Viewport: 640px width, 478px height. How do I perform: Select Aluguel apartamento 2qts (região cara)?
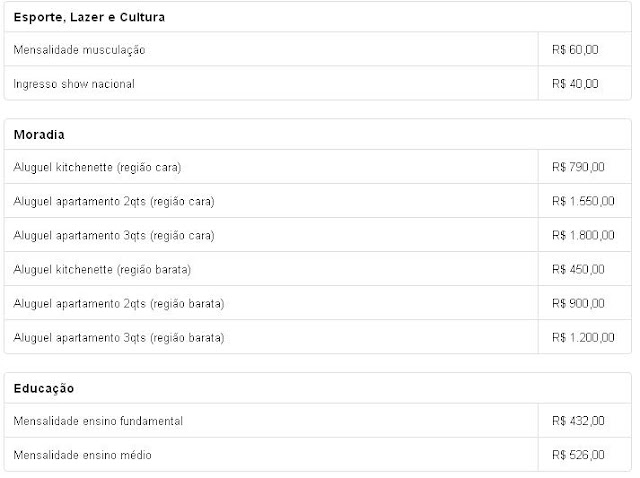point(318,201)
